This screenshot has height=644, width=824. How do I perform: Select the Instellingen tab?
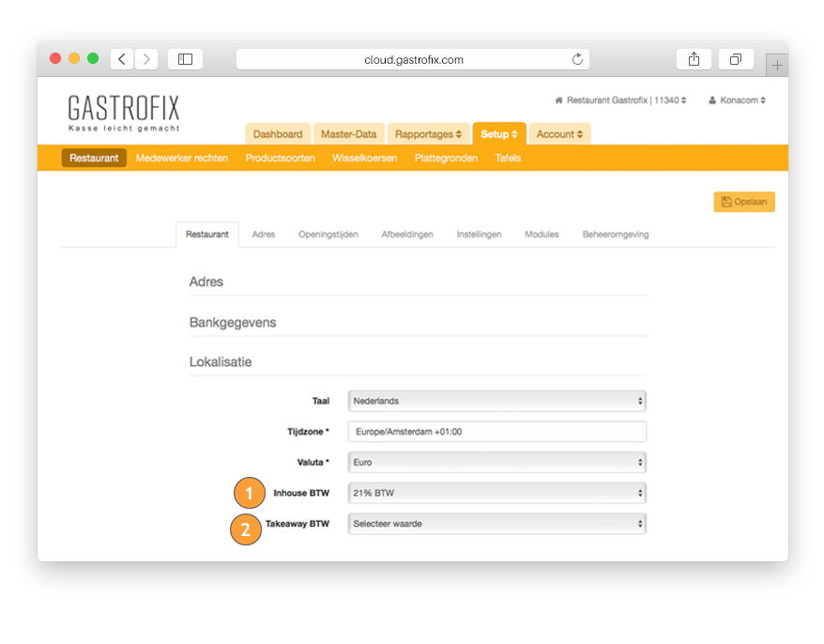(x=479, y=235)
